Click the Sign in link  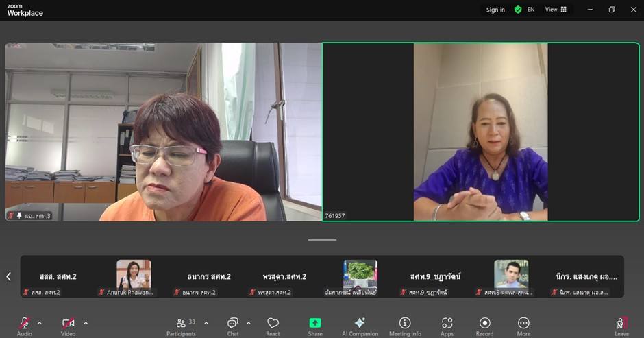(x=495, y=10)
